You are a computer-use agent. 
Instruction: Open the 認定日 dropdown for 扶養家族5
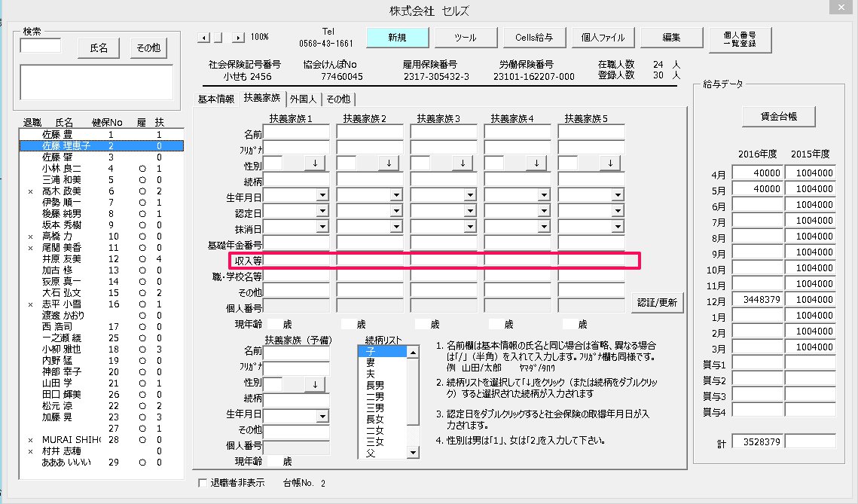(618, 211)
